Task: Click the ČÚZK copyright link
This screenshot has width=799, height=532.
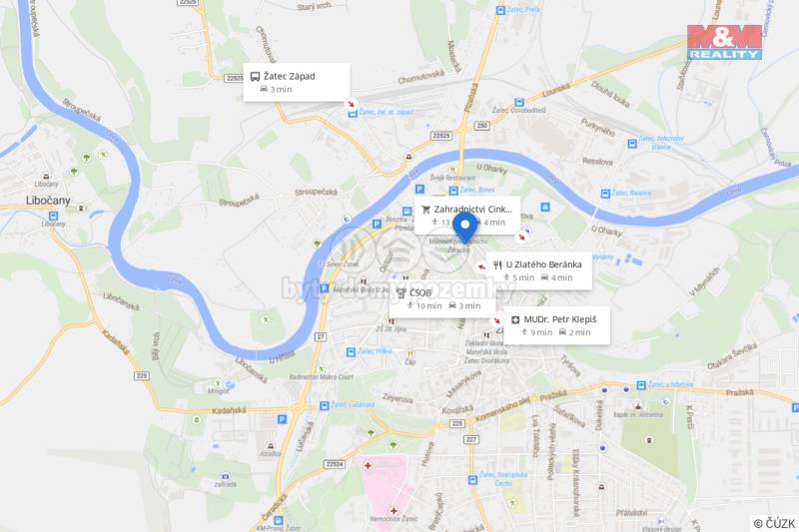Action: point(774,524)
